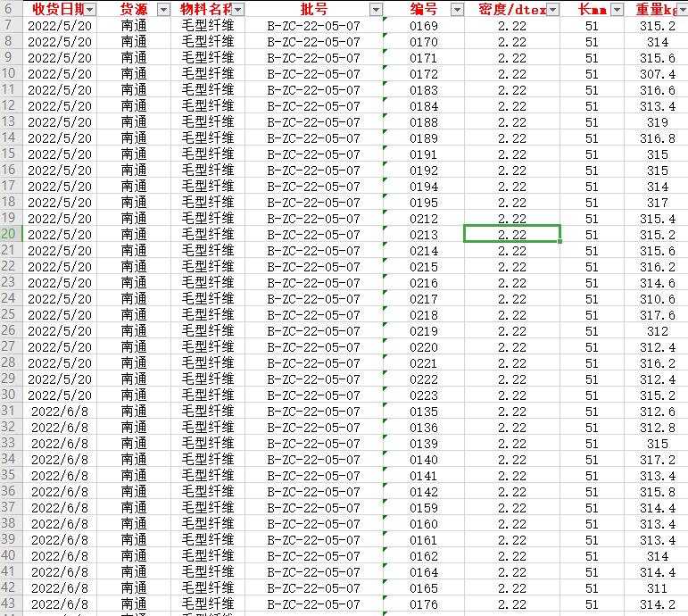688x616 pixels.
Task: Select the 2022/6/8 date cell in row 31
Action: 60,412
